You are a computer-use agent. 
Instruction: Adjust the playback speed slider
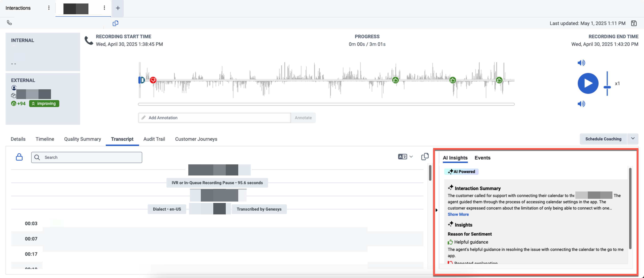tap(607, 87)
